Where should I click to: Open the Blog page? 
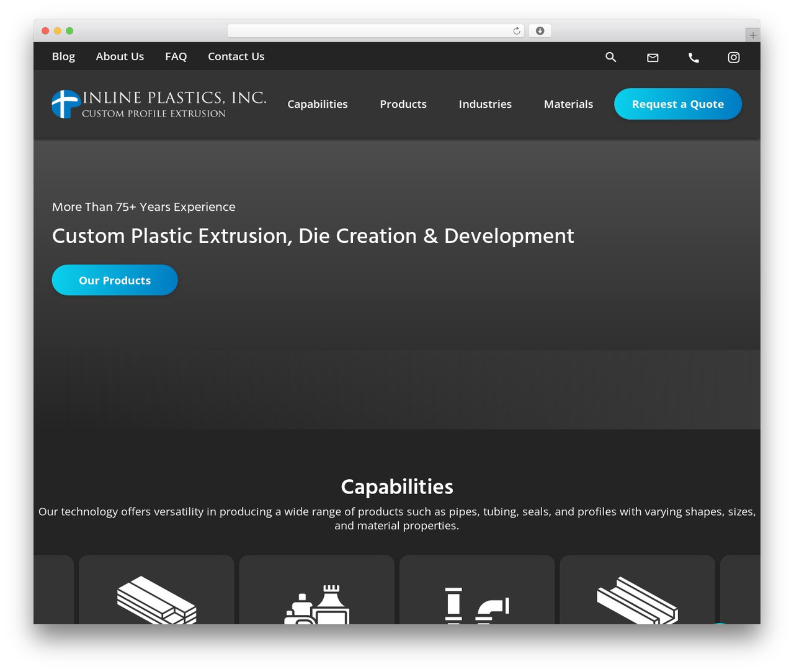tap(63, 56)
